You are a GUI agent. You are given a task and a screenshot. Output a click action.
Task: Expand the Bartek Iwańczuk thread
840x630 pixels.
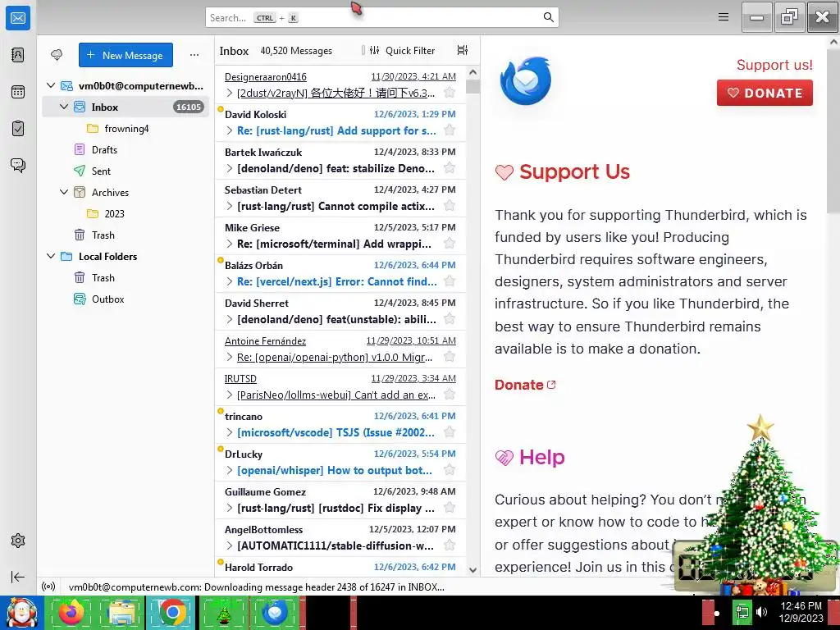click(230, 168)
